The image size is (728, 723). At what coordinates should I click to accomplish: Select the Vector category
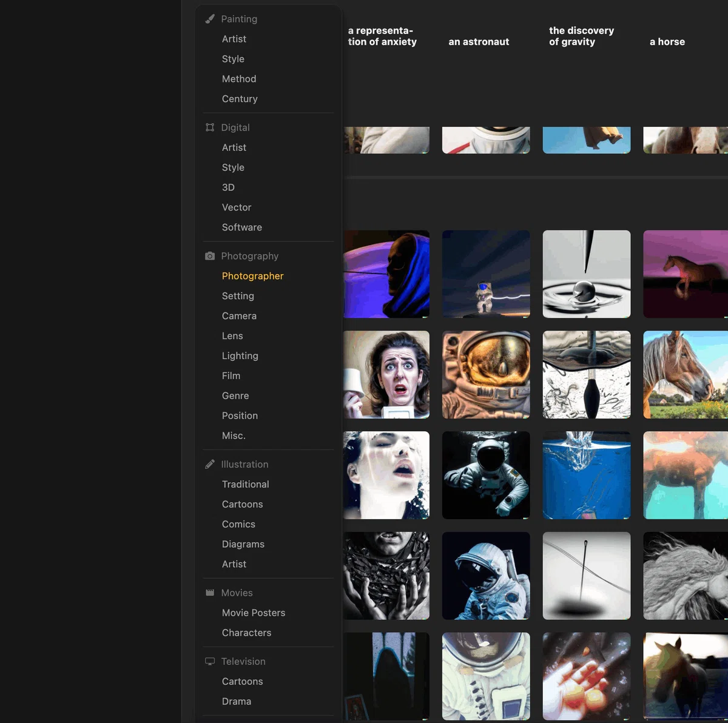(237, 207)
